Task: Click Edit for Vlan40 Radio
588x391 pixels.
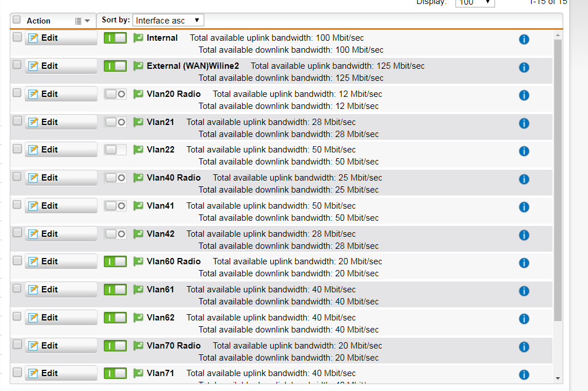Action: [61, 178]
